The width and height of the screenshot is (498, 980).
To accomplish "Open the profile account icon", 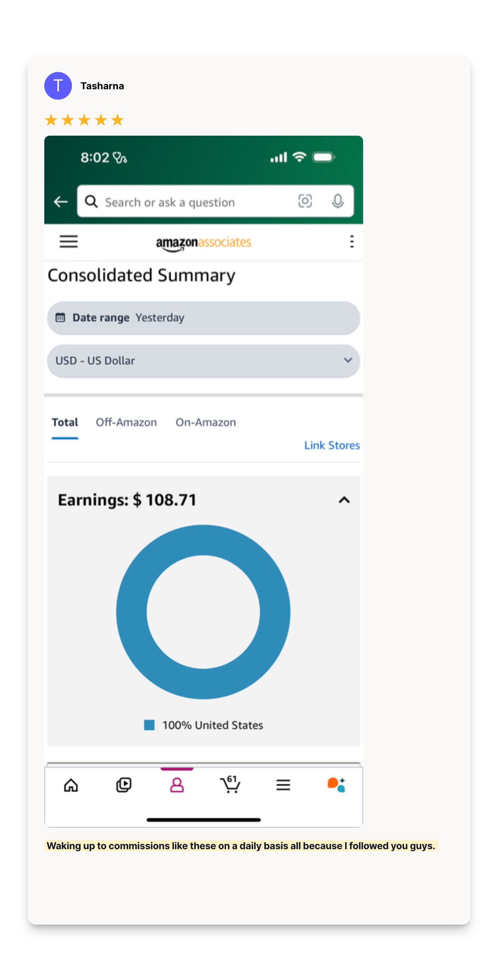I will tap(177, 785).
